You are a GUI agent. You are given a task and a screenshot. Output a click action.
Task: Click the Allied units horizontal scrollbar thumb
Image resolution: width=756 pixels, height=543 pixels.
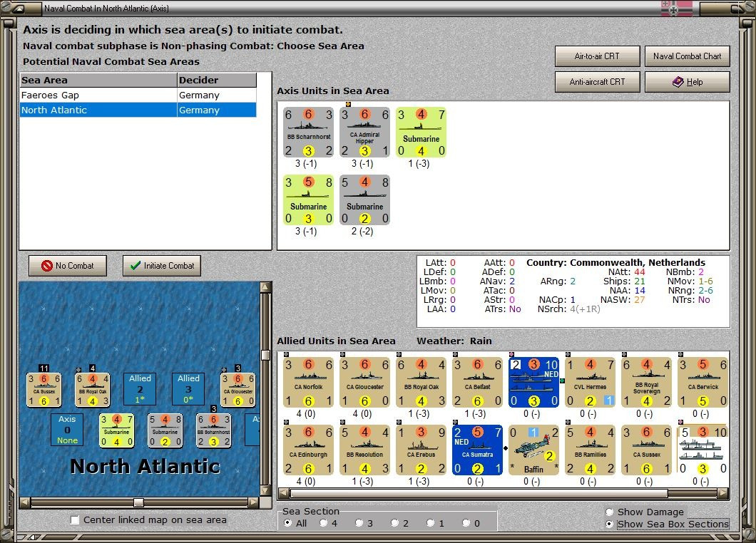coord(479,493)
